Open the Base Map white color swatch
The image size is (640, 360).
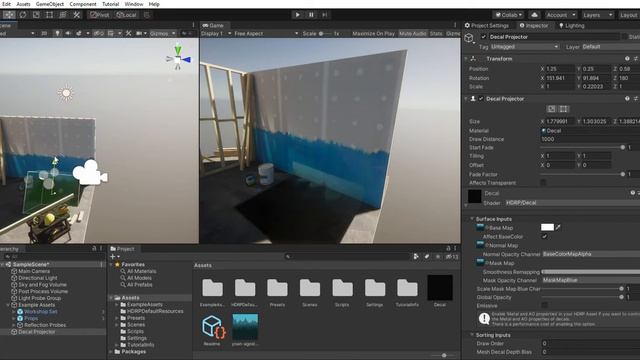point(547,227)
